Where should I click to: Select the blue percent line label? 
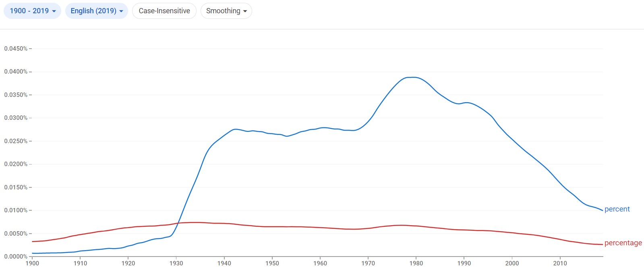pos(617,209)
